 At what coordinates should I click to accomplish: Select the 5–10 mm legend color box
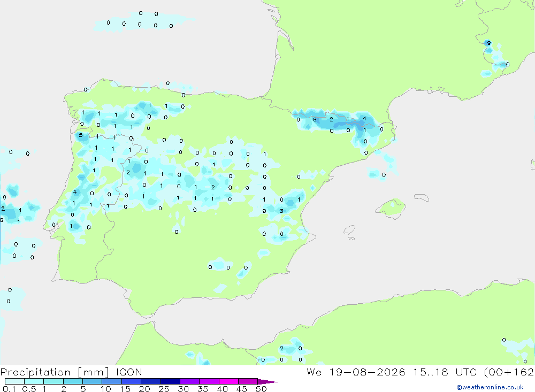(93, 381)
